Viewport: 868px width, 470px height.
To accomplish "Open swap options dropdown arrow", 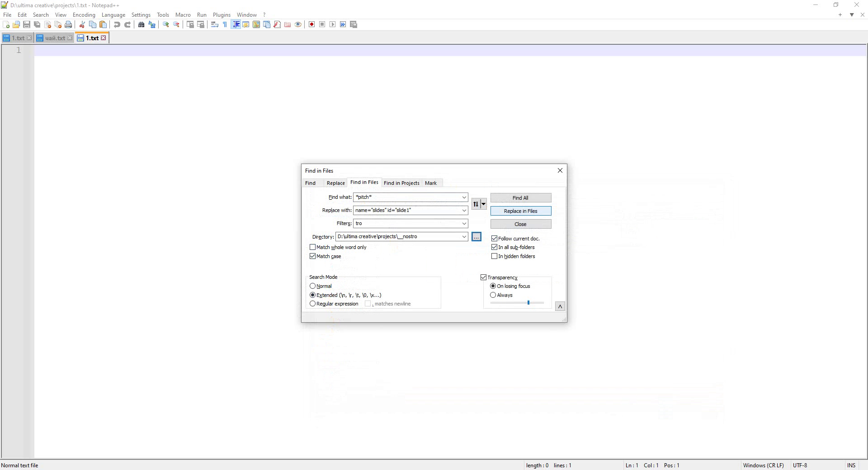I will (x=483, y=204).
